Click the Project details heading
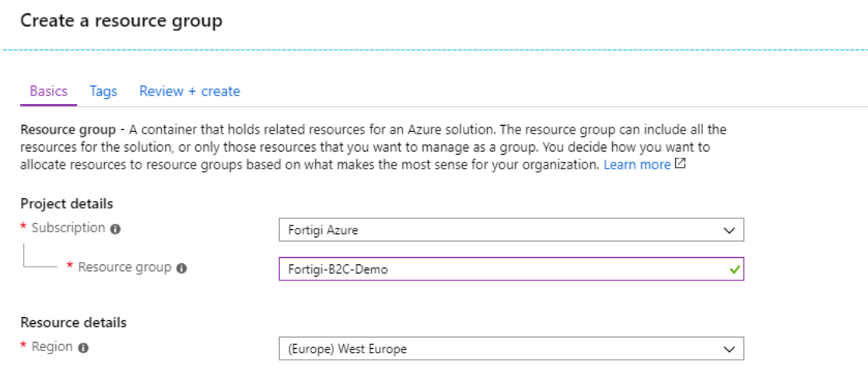The height and width of the screenshot is (390, 868). 67,204
